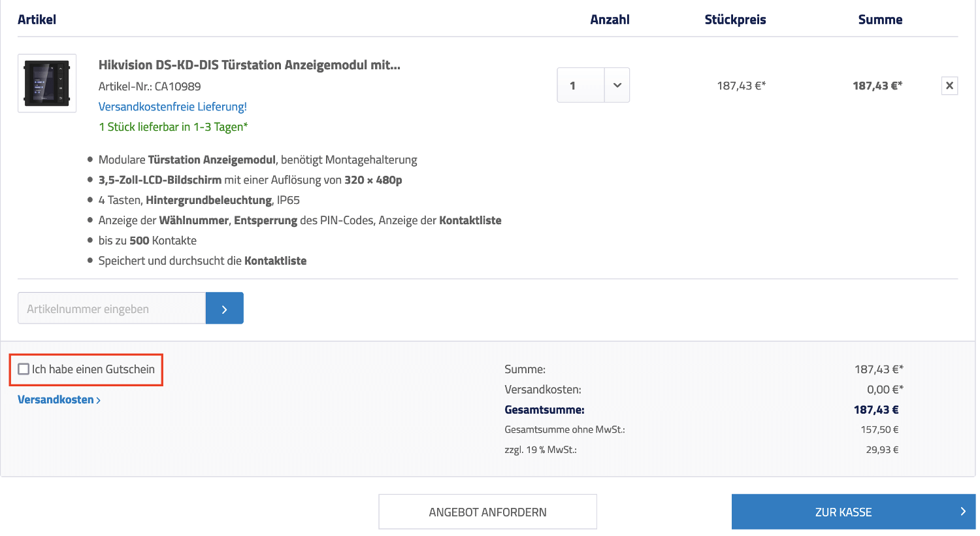Screen dimensions: 980x536
Task: Click the Summe column header
Action: pos(880,20)
